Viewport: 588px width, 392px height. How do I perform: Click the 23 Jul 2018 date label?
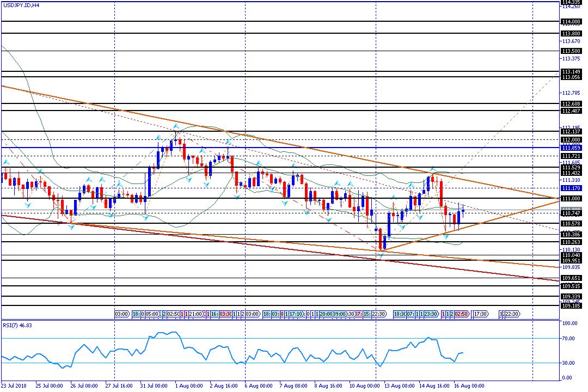14,385
